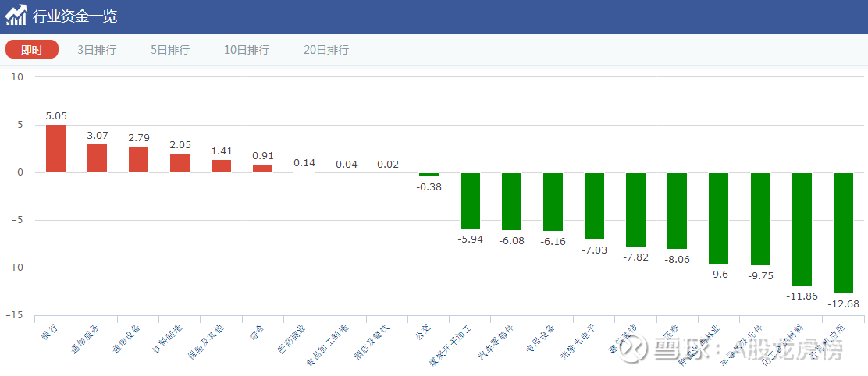Select the red 综合 bar valued 0.91
The height and width of the screenshot is (376, 868).
point(262,168)
